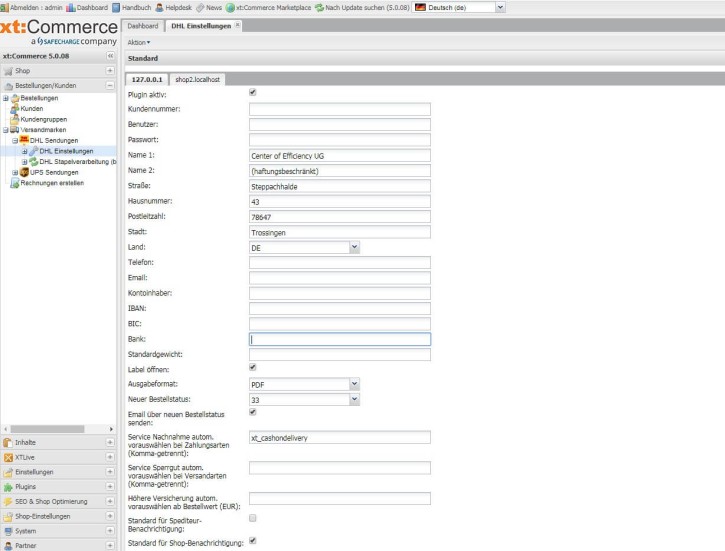Click the Kundennummer input field

point(340,110)
